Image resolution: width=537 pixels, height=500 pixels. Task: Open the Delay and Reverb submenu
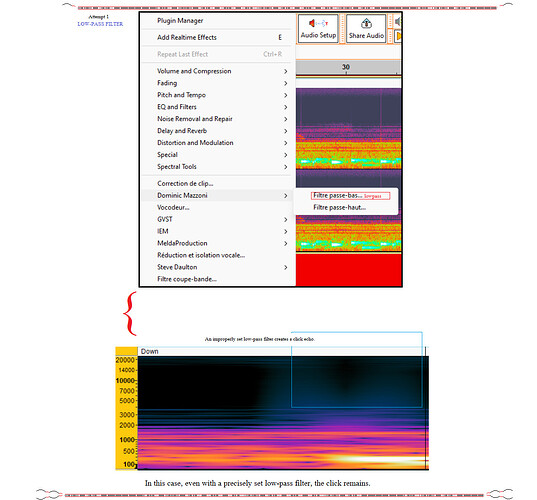click(x=216, y=131)
